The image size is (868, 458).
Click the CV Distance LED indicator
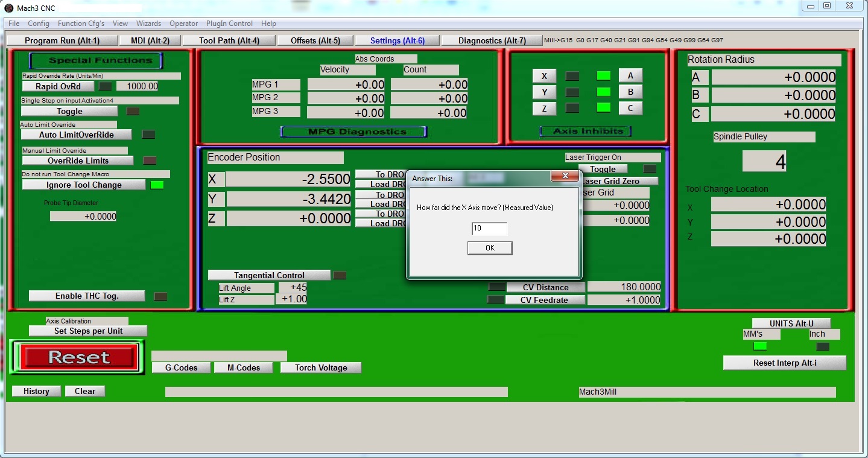pos(497,287)
